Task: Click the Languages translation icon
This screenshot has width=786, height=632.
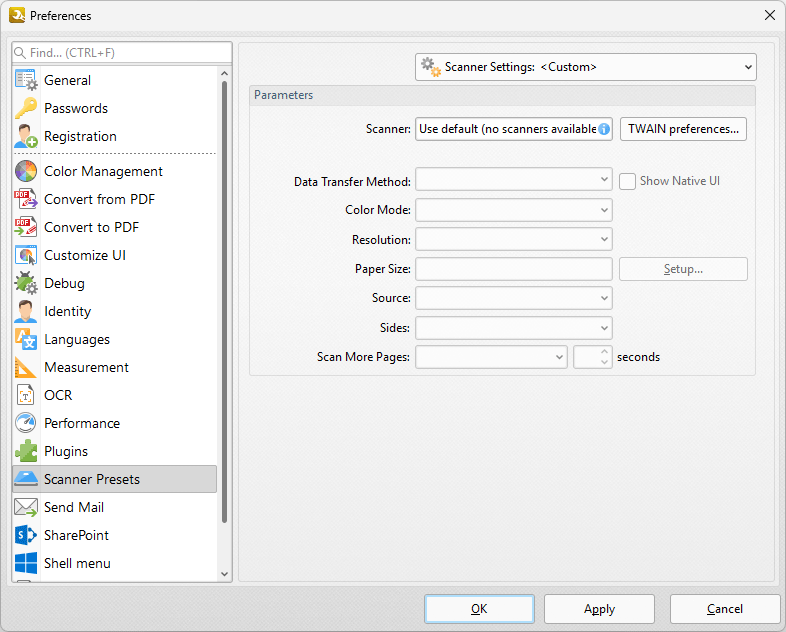Action: pos(26,339)
